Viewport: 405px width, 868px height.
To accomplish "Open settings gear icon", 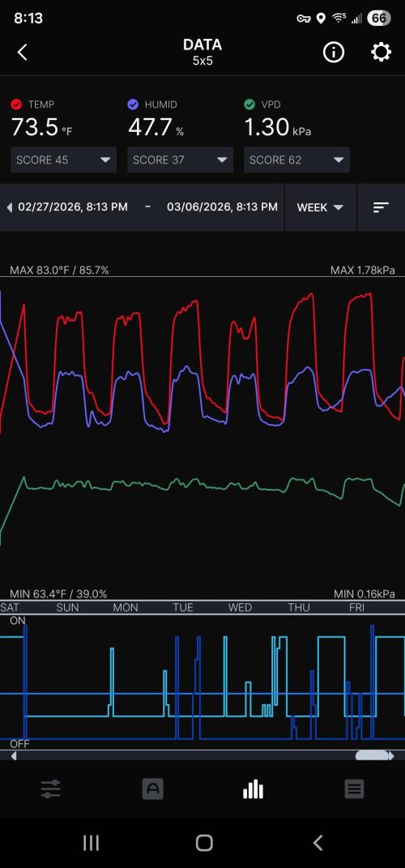I will [382, 53].
